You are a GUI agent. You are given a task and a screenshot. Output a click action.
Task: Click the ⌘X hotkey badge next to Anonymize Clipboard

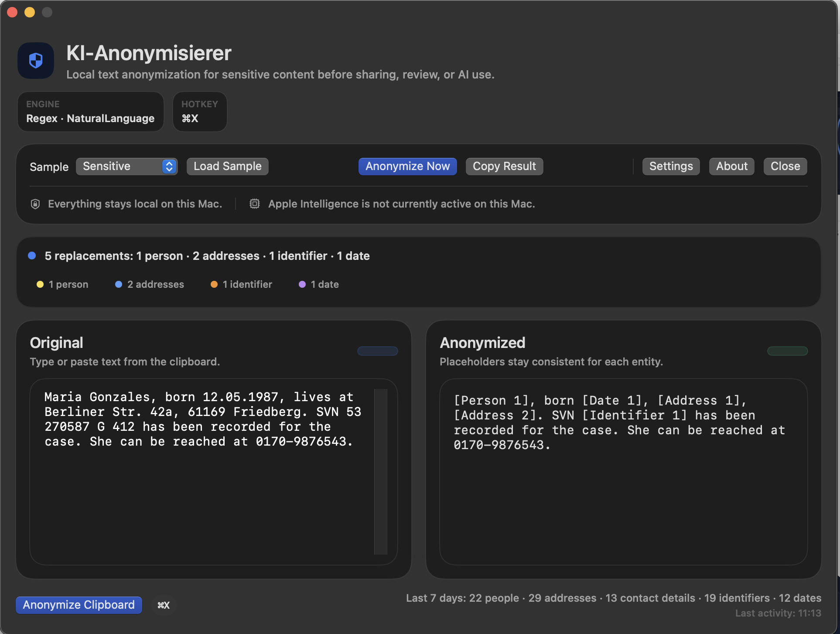click(164, 605)
